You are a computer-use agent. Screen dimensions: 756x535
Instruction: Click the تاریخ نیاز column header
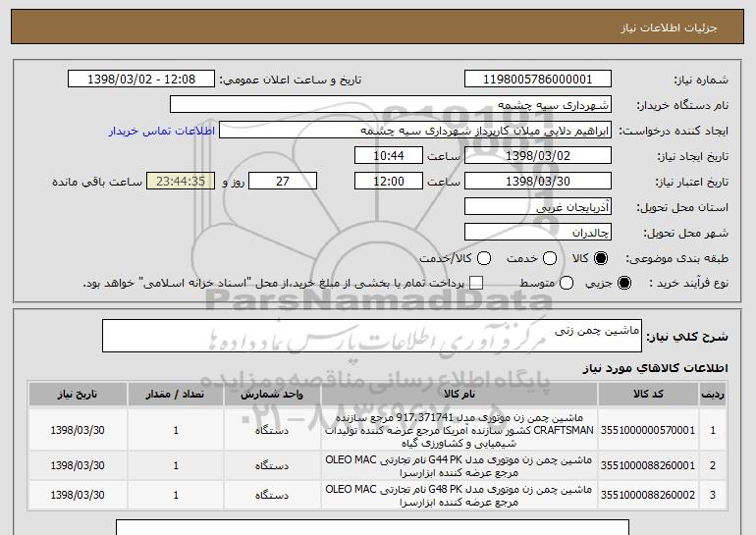[78, 395]
